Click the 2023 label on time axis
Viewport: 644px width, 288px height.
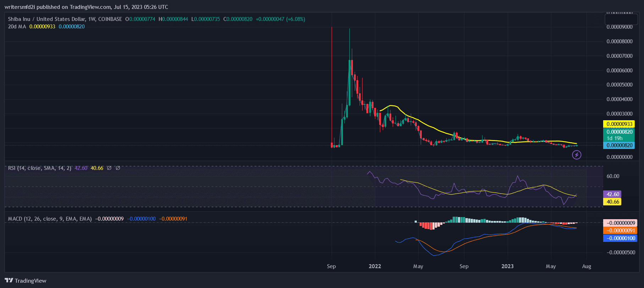[507, 266]
